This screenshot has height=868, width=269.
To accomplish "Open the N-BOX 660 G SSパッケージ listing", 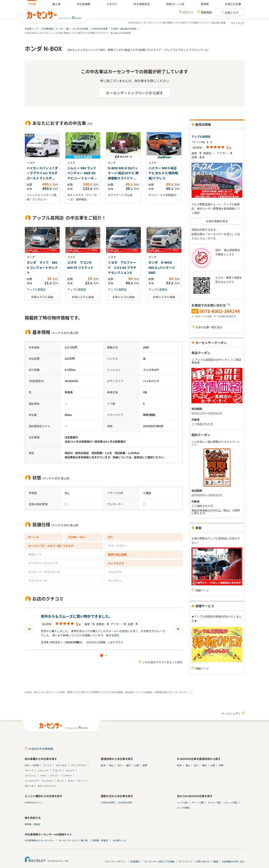I will click(x=123, y=173).
